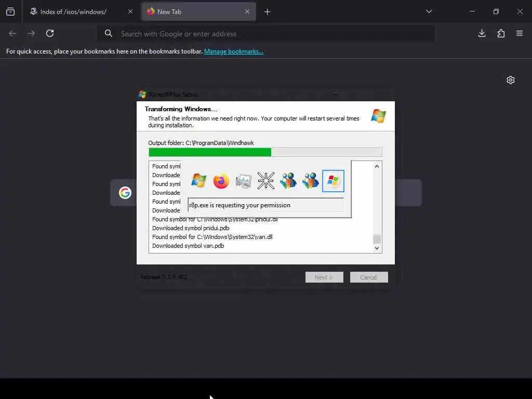The image size is (532, 399).
Task: Select 'Downloaded symbol van.pdb' log line
Action: 188,246
